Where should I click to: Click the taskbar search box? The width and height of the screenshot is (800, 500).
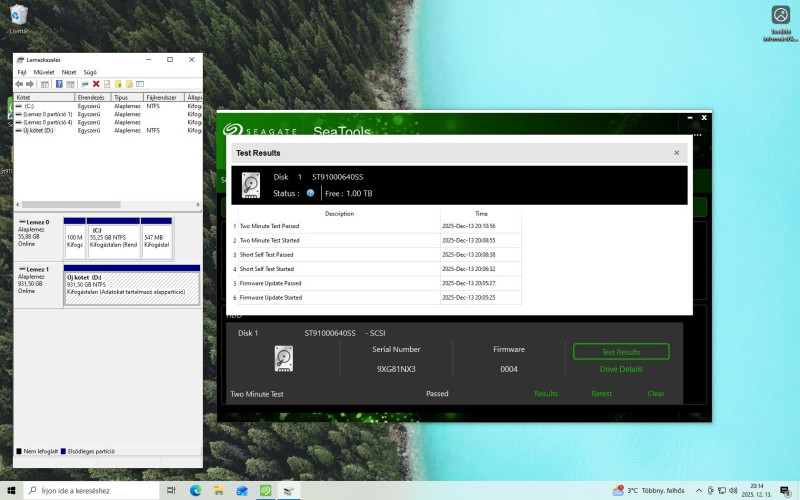90,490
